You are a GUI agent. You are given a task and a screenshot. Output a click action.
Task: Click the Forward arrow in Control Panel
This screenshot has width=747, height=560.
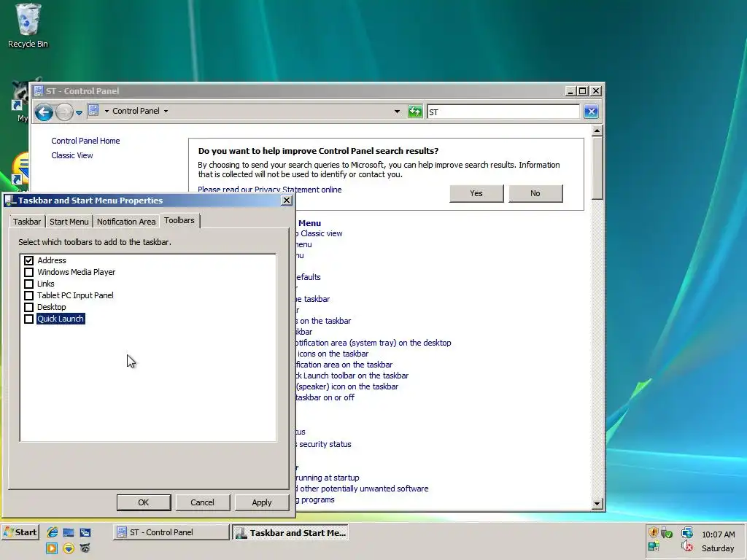[64, 112]
